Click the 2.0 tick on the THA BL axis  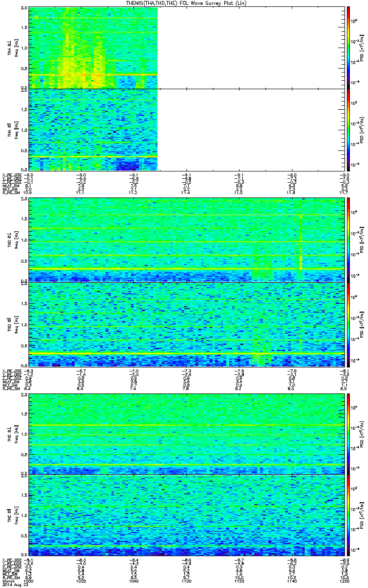tap(24, 9)
